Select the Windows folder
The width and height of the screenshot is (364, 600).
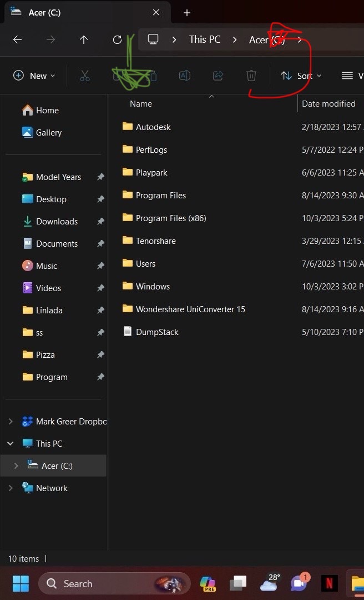(146, 286)
